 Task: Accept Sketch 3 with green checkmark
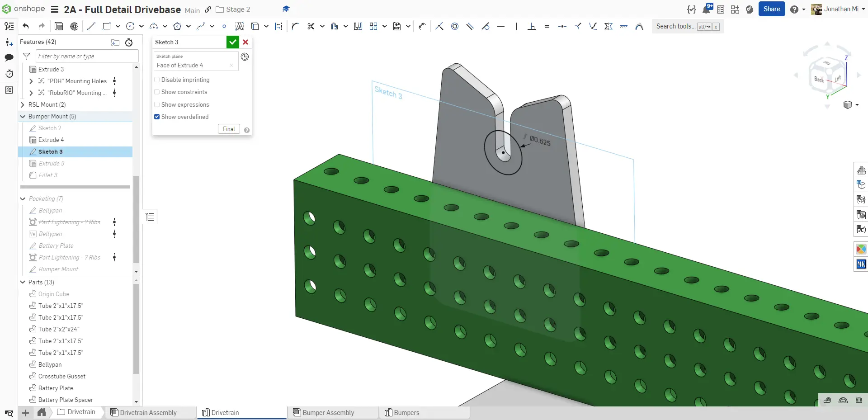click(x=232, y=42)
